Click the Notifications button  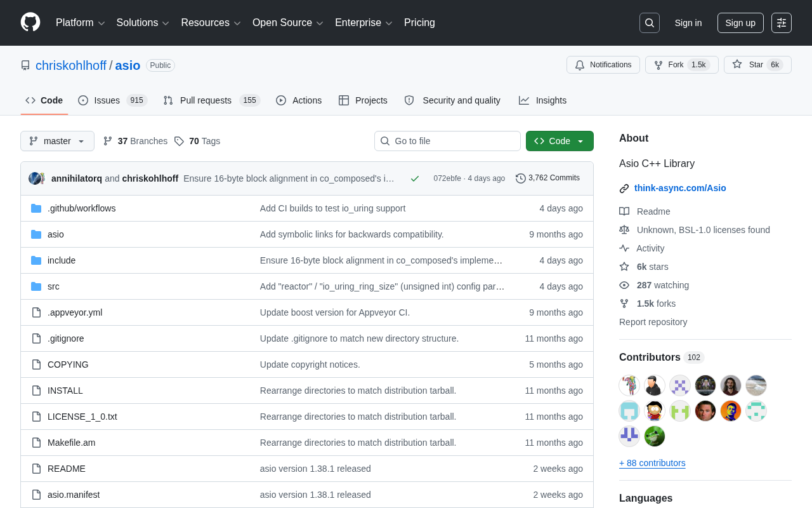click(x=603, y=65)
